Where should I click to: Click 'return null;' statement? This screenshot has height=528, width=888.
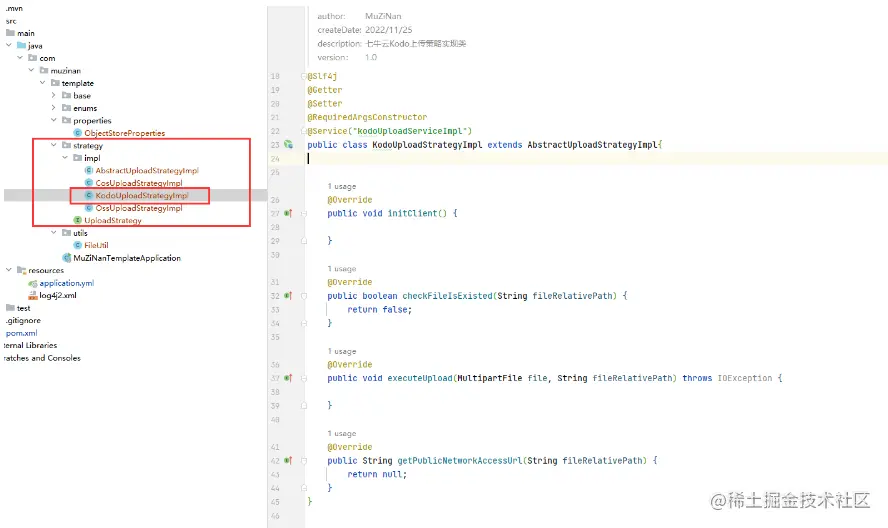click(x=377, y=474)
